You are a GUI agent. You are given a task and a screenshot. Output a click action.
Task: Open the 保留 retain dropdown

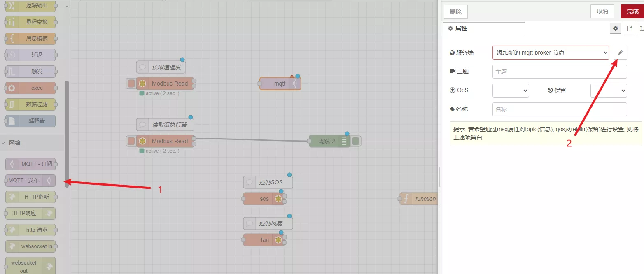tap(609, 90)
